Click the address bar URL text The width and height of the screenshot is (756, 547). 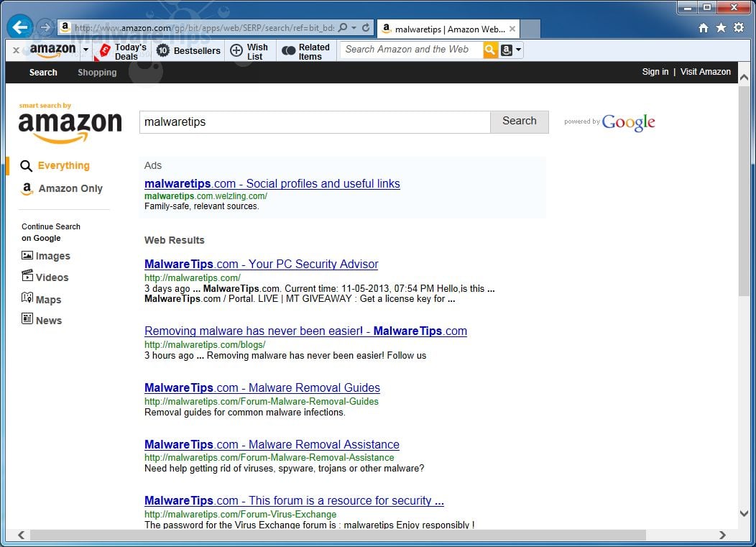coord(204,28)
